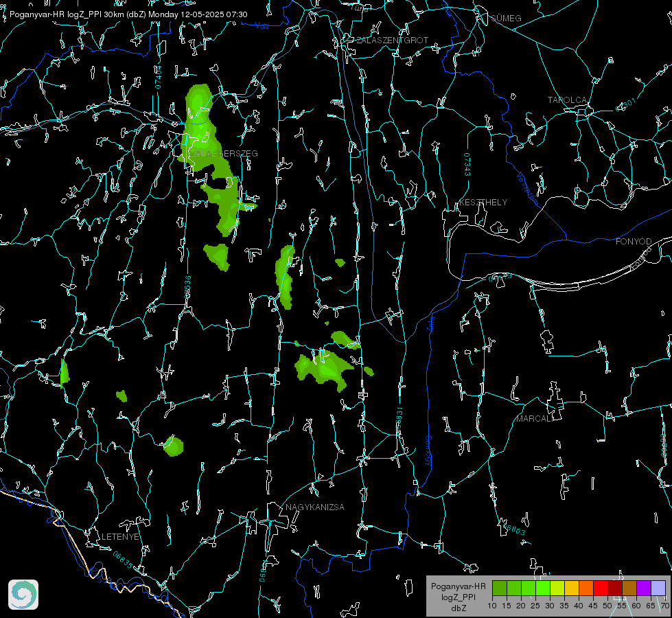The image size is (672, 618).
Task: Click the road number 07404 label
Action: tap(159, 77)
